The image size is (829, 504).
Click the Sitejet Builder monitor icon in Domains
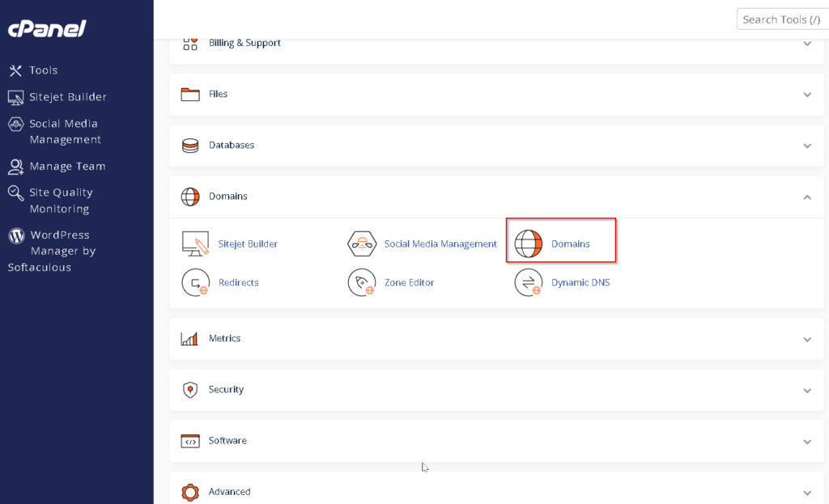point(195,244)
